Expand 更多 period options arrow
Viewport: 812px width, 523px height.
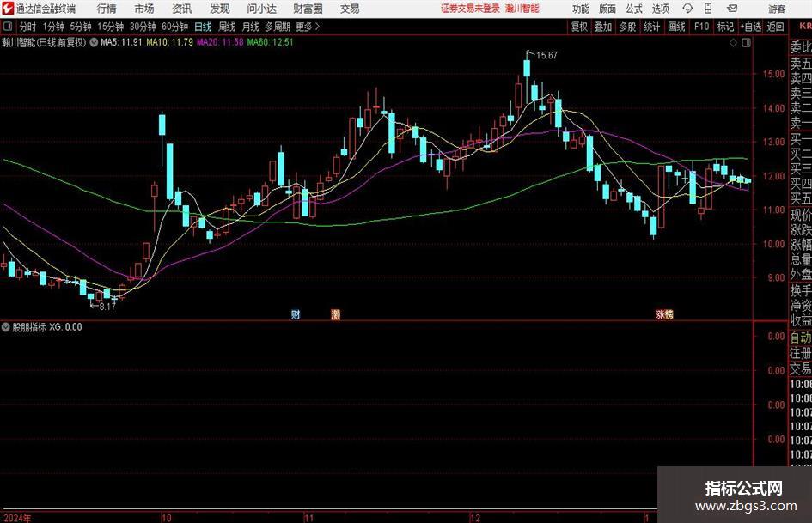tap(317, 27)
